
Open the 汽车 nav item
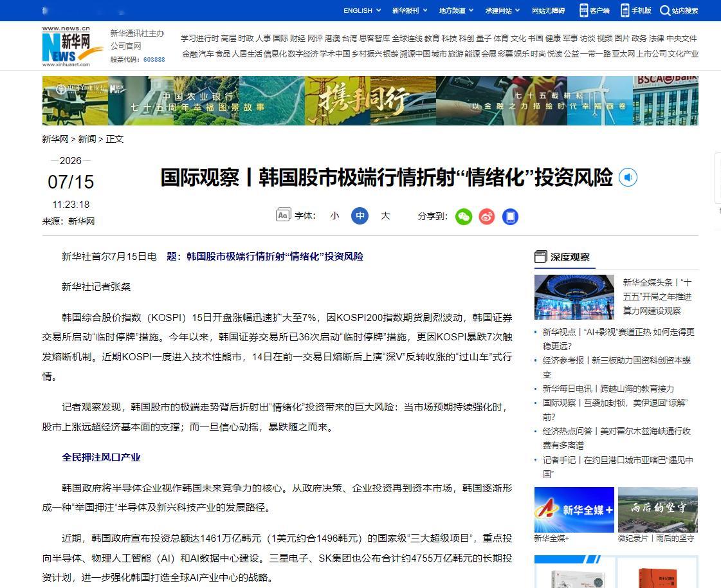206,54
